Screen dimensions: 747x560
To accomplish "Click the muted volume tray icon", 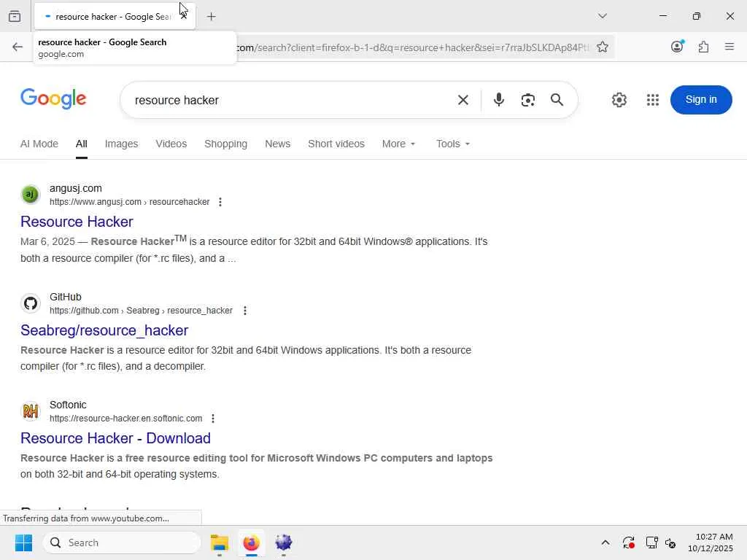I will coord(670,542).
